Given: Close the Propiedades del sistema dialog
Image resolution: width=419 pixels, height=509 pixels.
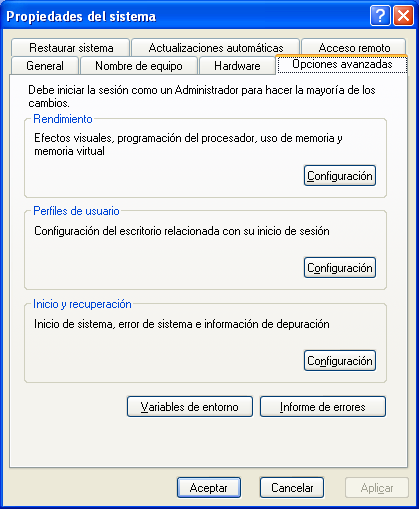Looking at the screenshot, I should pos(403,16).
